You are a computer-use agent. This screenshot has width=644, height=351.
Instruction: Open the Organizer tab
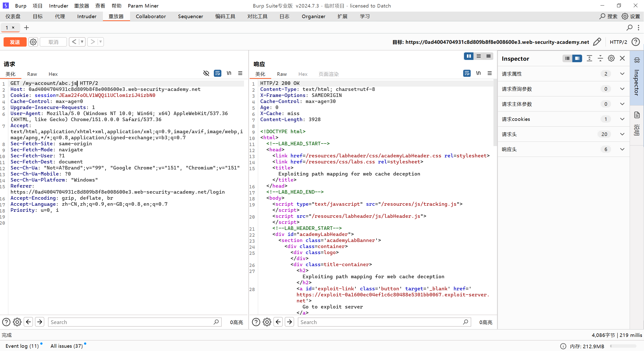tap(313, 16)
